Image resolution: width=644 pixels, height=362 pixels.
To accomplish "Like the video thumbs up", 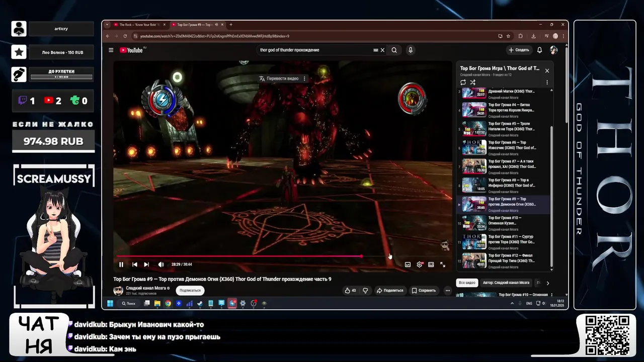I will click(350, 291).
